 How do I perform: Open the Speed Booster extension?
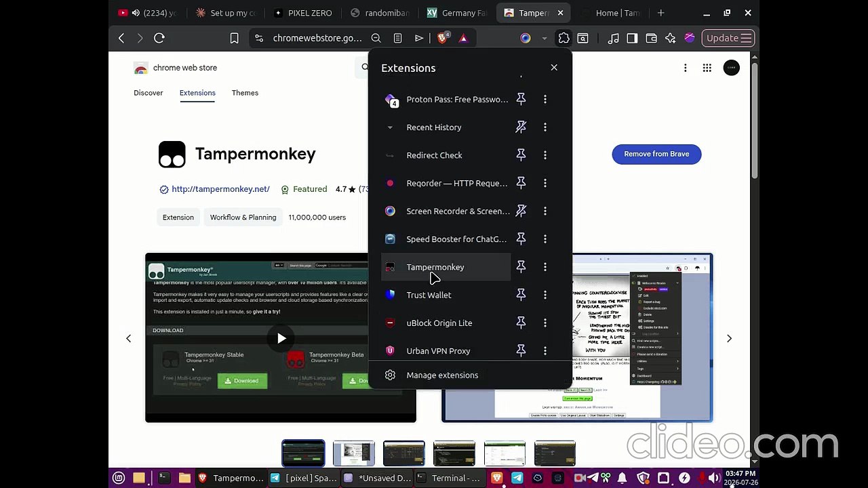(446, 239)
